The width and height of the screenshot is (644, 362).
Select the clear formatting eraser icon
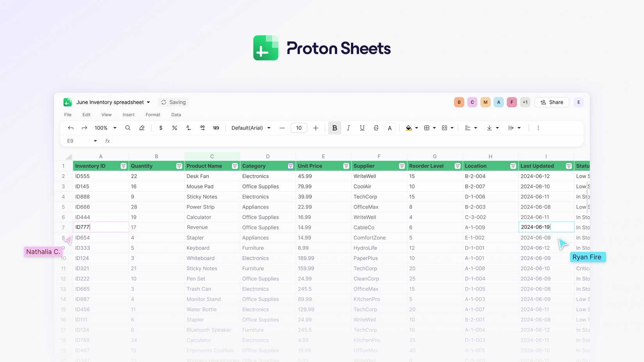pos(141,128)
